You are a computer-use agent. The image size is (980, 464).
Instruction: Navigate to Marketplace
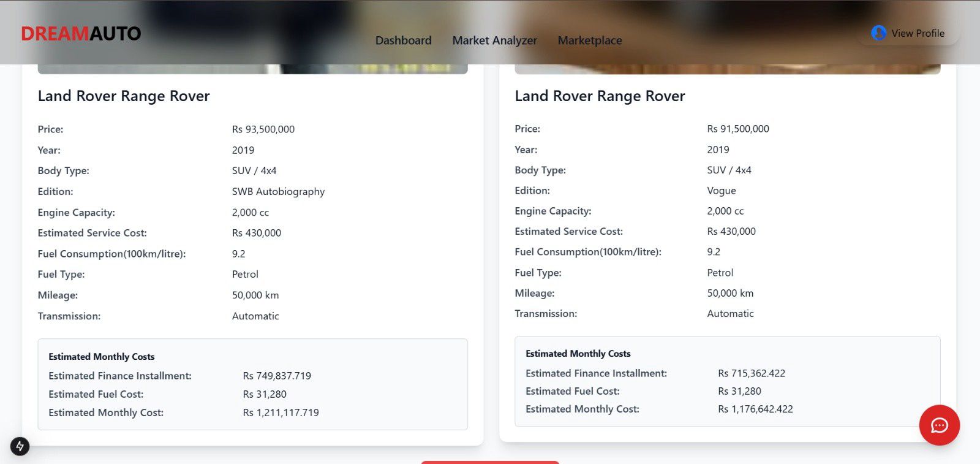click(589, 40)
